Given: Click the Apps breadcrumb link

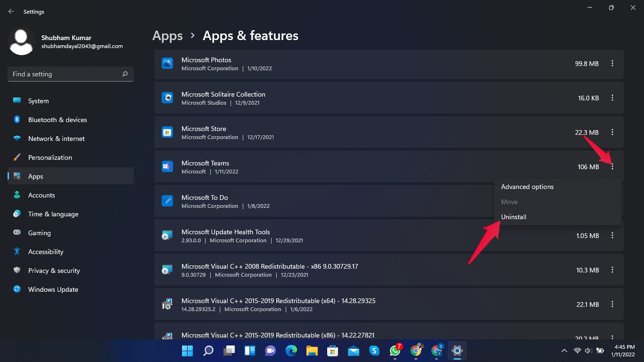Looking at the screenshot, I should click(x=167, y=36).
